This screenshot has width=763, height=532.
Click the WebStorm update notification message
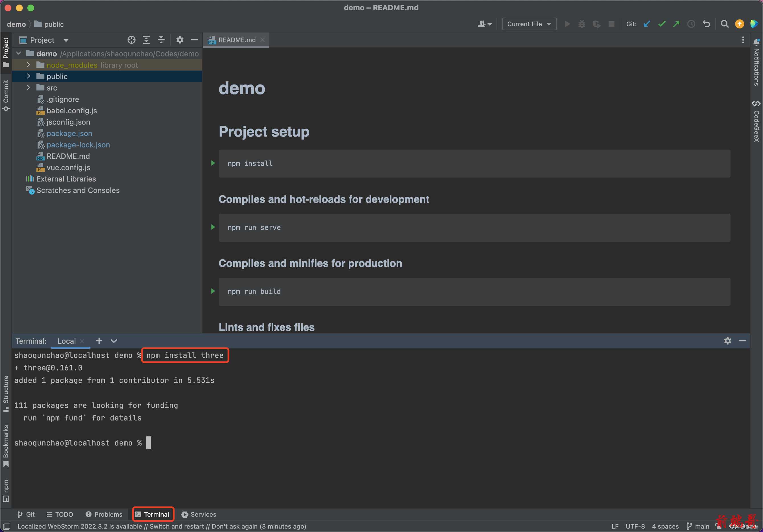[x=162, y=526]
